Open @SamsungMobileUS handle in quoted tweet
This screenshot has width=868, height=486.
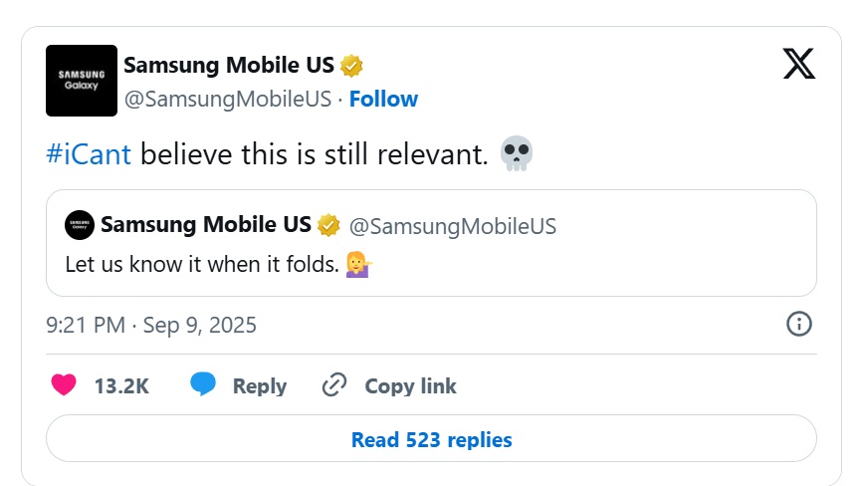pyautogui.click(x=453, y=226)
